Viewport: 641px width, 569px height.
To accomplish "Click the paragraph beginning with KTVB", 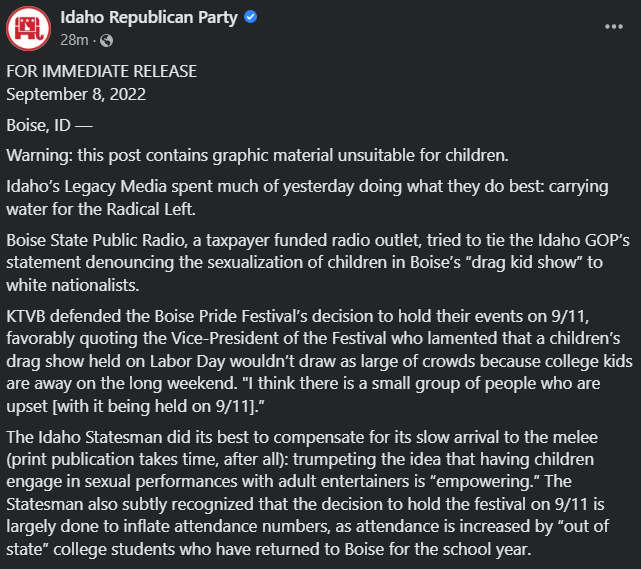I will (x=319, y=361).
